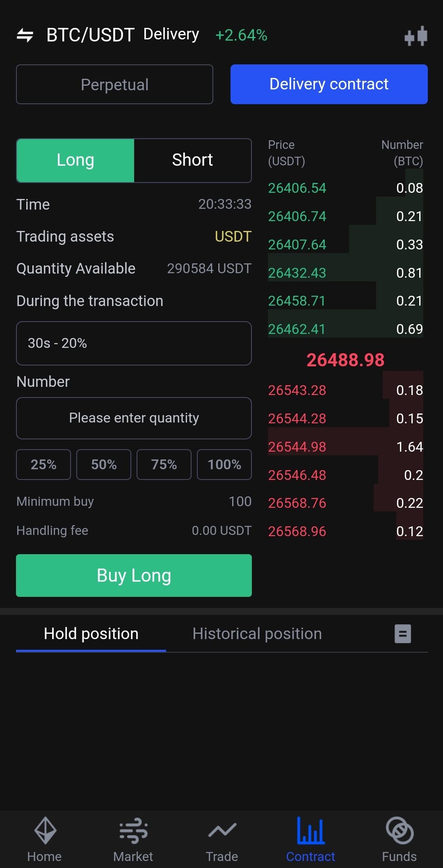Switch to the Historical position tab
The image size is (443, 868).
(x=257, y=634)
